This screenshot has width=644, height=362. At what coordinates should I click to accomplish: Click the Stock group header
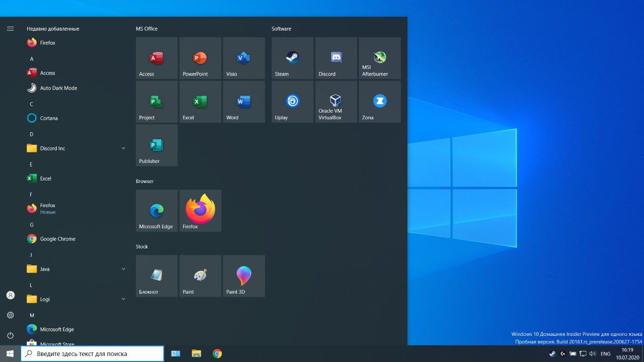(x=142, y=246)
